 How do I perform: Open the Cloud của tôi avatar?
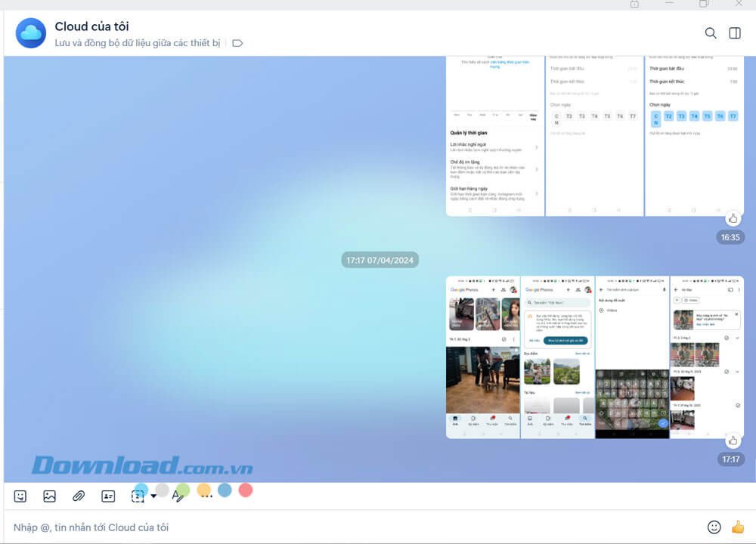click(x=30, y=33)
